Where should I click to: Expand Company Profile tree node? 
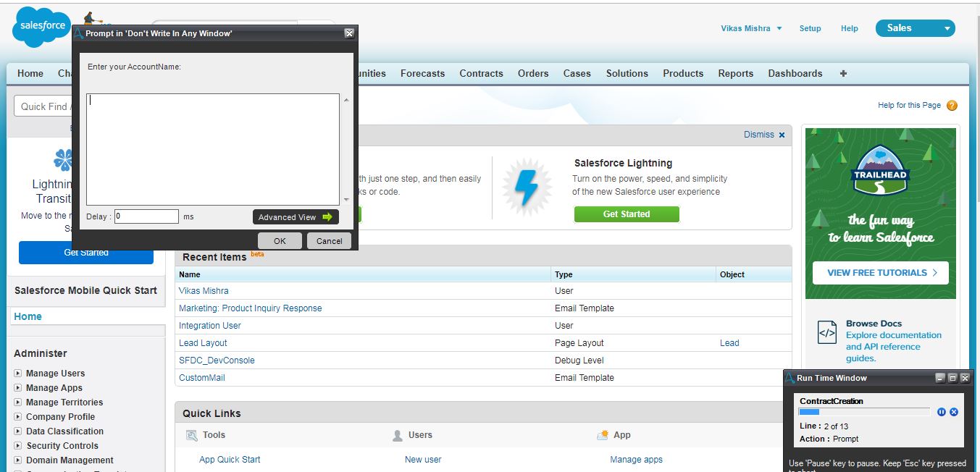[x=18, y=417]
